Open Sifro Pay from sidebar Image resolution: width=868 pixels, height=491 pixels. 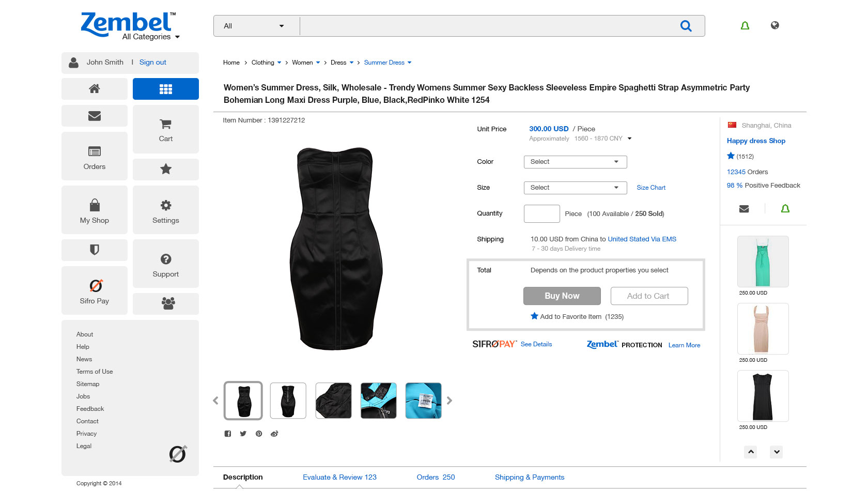[x=95, y=290]
